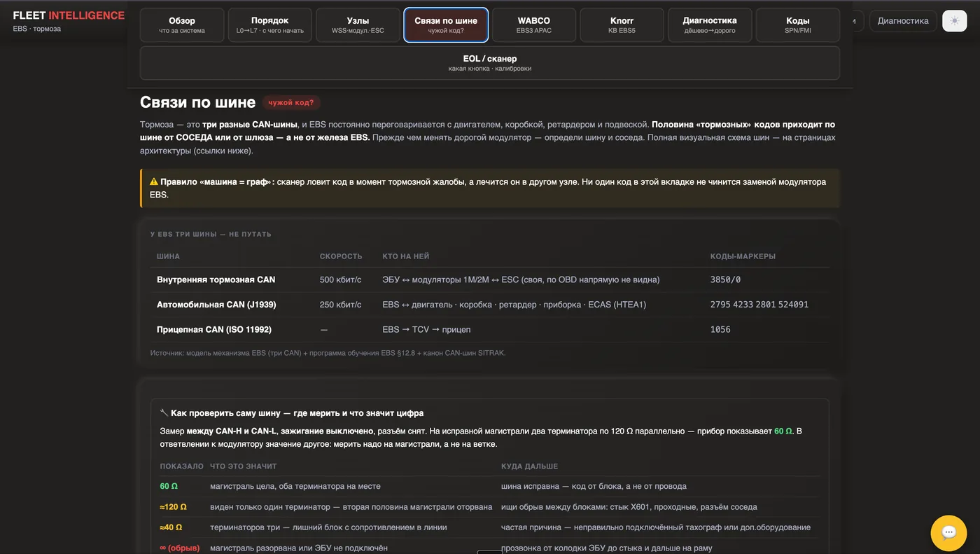Image resolution: width=980 pixels, height=554 pixels.
Task: Click the 'EBS ↔ двигатель · коробка · ретардер' cell
Action: pos(514,305)
